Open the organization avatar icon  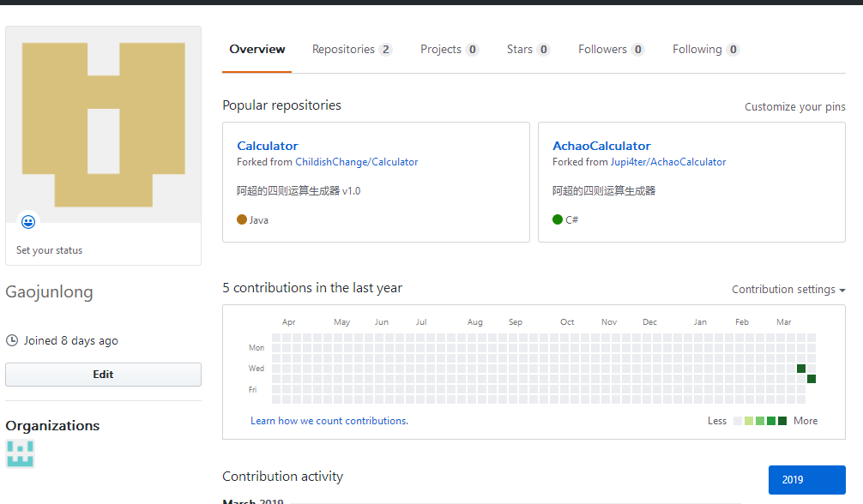coord(21,453)
